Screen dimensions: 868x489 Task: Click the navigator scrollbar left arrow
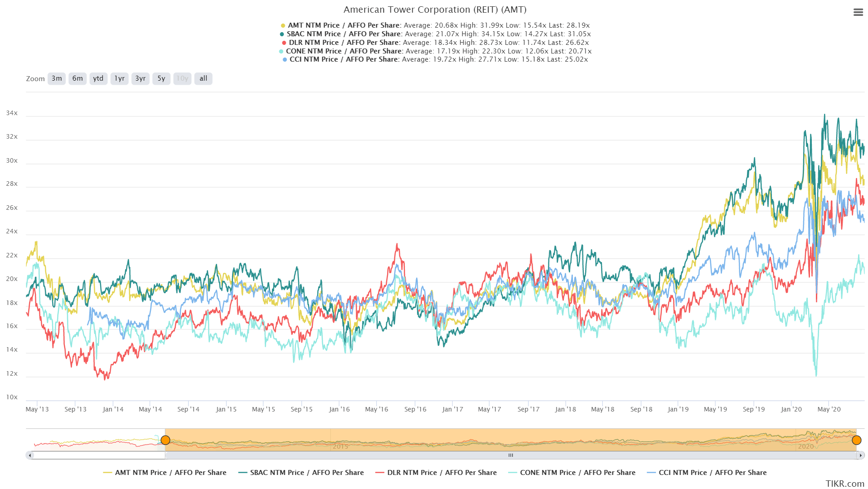[30, 455]
